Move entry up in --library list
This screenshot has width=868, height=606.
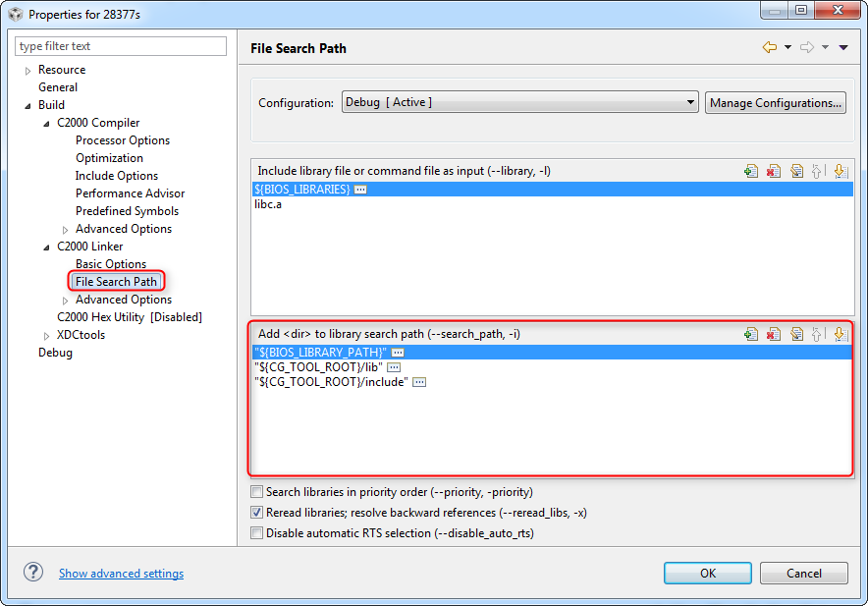click(817, 171)
